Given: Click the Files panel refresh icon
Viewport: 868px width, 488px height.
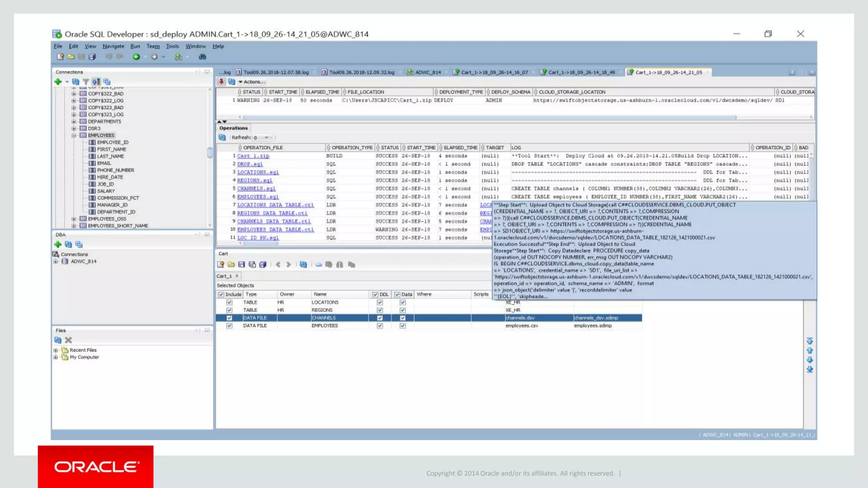Looking at the screenshot, I should [58, 340].
